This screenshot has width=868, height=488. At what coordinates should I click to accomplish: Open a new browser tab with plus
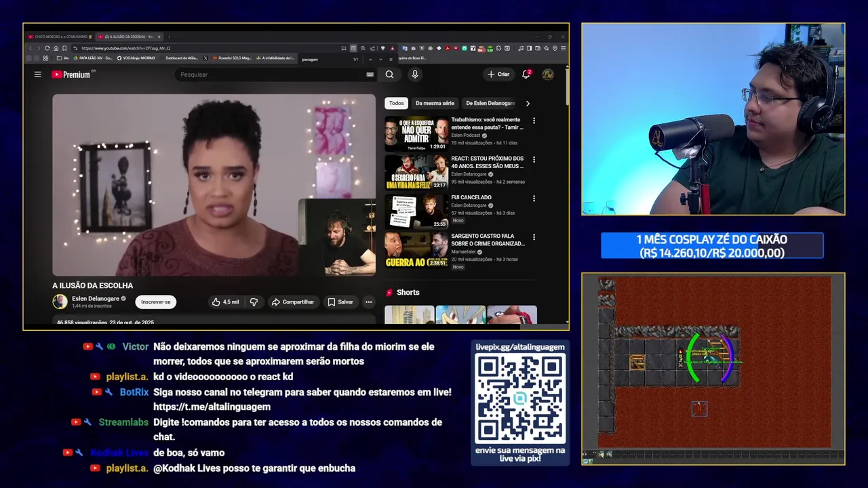169,37
